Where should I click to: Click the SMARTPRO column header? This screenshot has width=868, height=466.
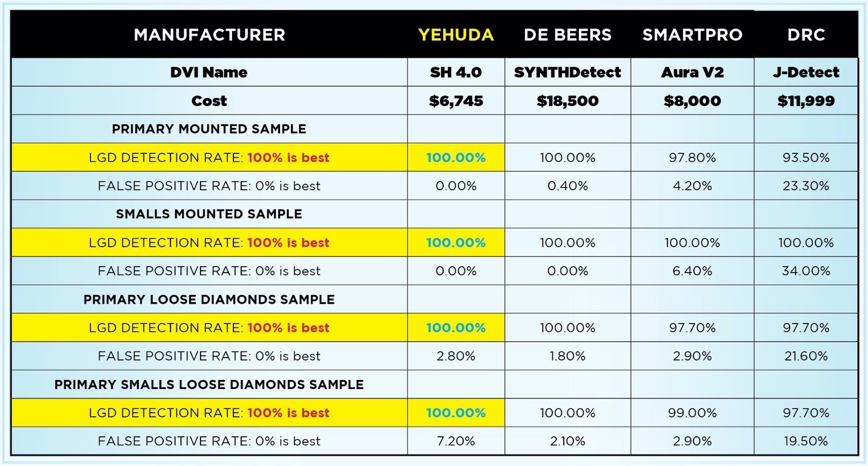(x=692, y=35)
